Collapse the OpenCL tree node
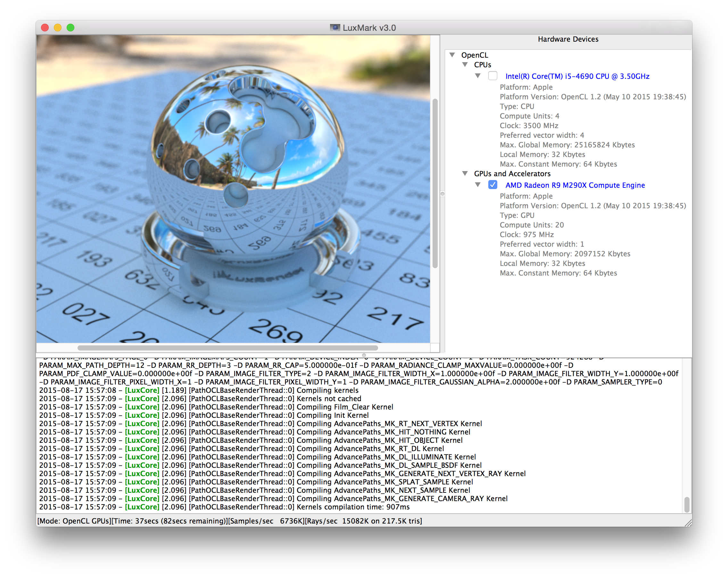Viewport: 728px width, 578px height. click(452, 55)
